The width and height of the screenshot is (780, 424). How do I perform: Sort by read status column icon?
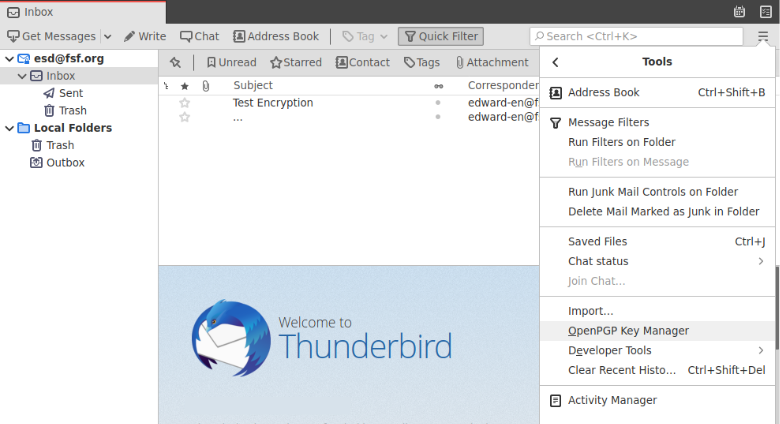438,86
